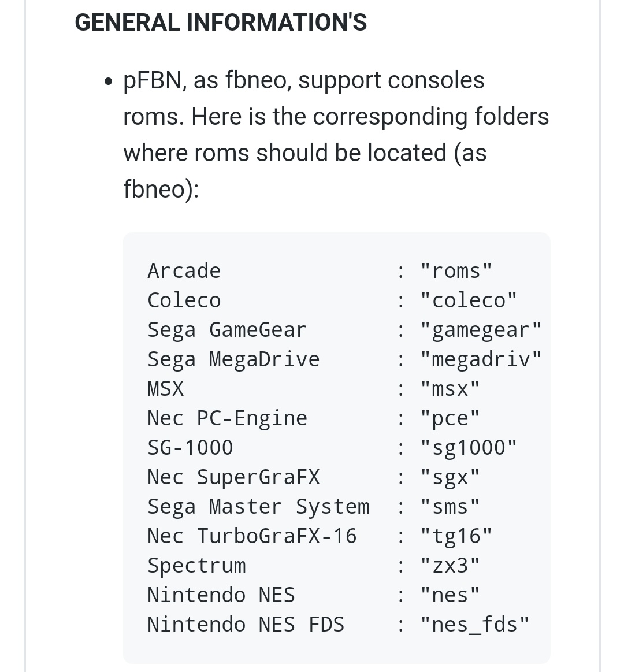Screen dimensions: 624x672
Task: Click the "coleco" folder name
Action: point(469,300)
